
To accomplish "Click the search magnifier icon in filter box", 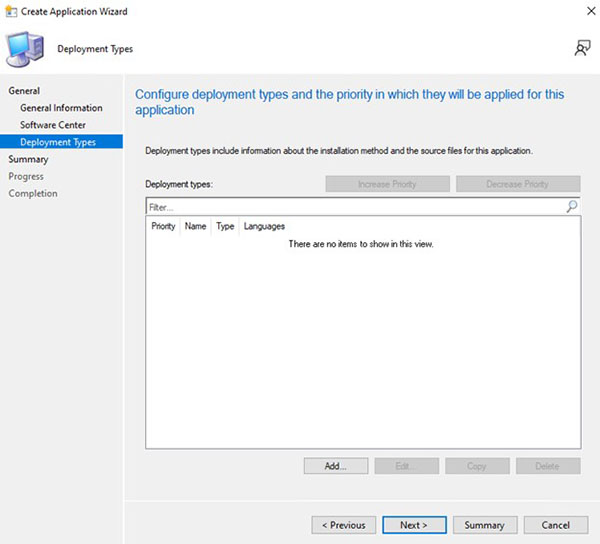I will click(x=571, y=207).
